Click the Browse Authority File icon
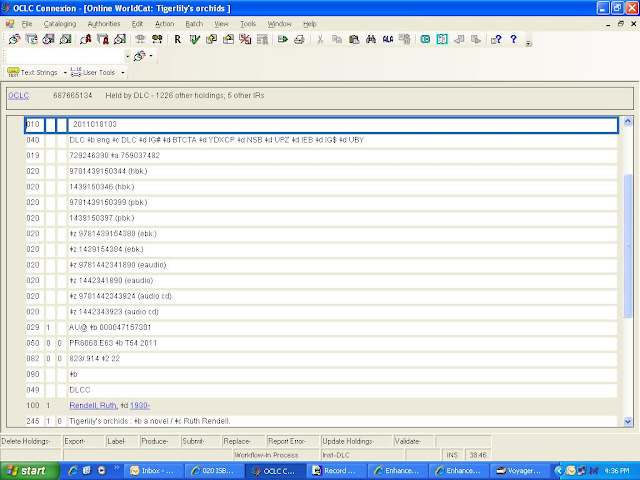Screen dimensions: 640x480 pyautogui.click(x=103, y=39)
